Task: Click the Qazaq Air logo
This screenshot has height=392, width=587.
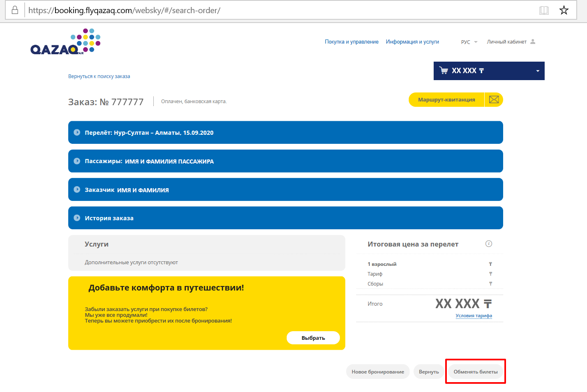Action: [65, 42]
